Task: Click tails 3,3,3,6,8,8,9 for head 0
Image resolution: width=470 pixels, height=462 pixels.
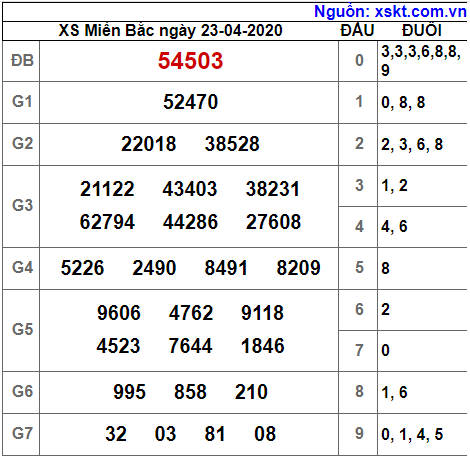Action: [421, 61]
